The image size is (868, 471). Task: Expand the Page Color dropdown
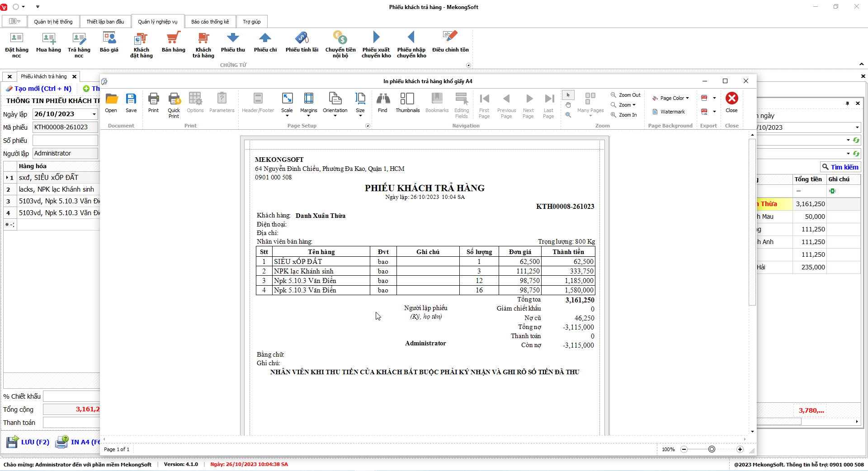pos(671,98)
